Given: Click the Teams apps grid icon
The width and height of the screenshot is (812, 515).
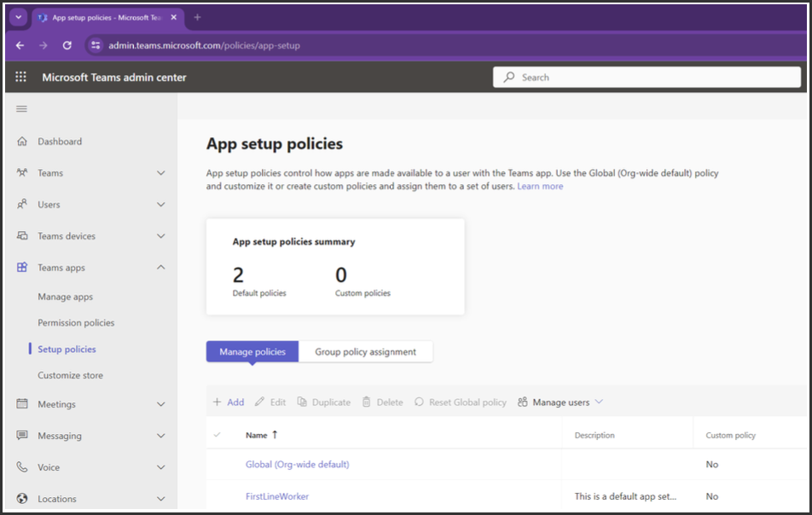Looking at the screenshot, I should (22, 267).
